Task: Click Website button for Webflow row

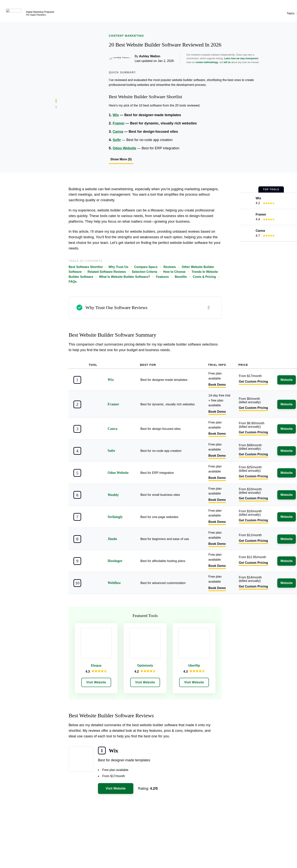Action: tap(286, 583)
